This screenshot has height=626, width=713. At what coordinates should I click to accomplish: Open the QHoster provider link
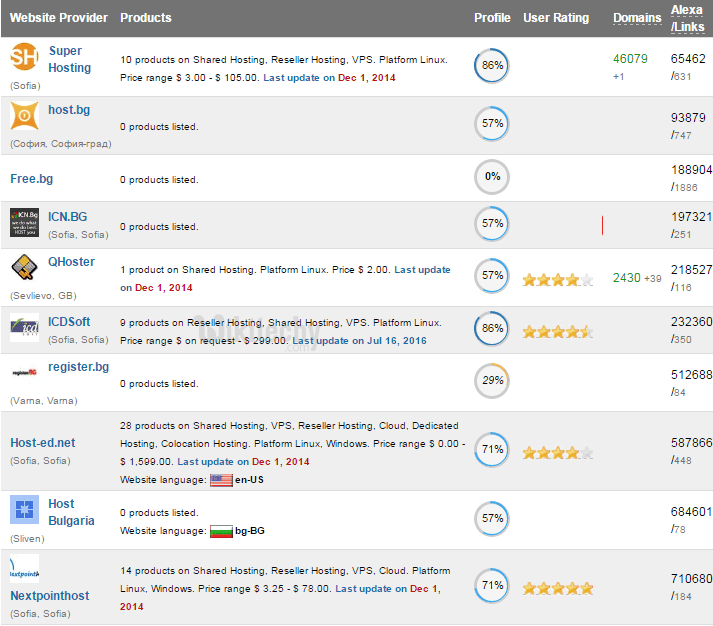click(x=71, y=262)
